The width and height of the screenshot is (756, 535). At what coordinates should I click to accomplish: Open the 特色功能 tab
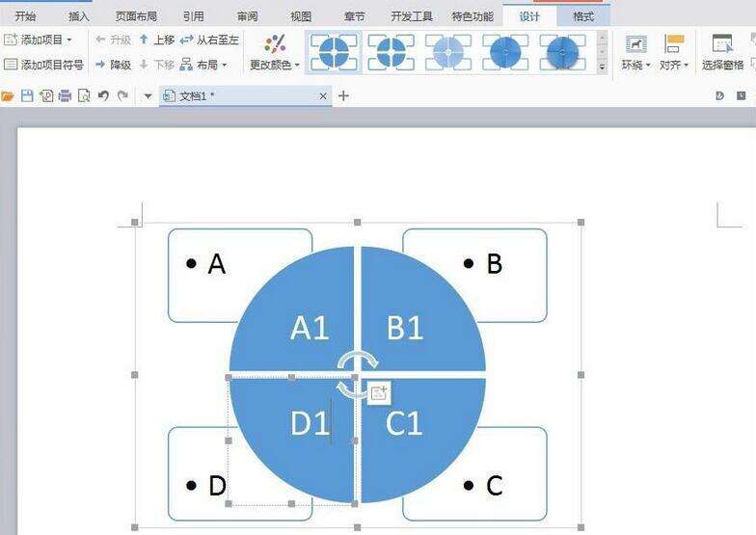coord(472,16)
